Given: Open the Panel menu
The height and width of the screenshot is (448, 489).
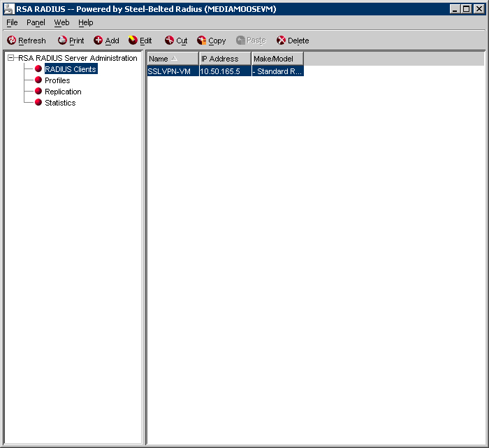Looking at the screenshot, I should coord(36,22).
